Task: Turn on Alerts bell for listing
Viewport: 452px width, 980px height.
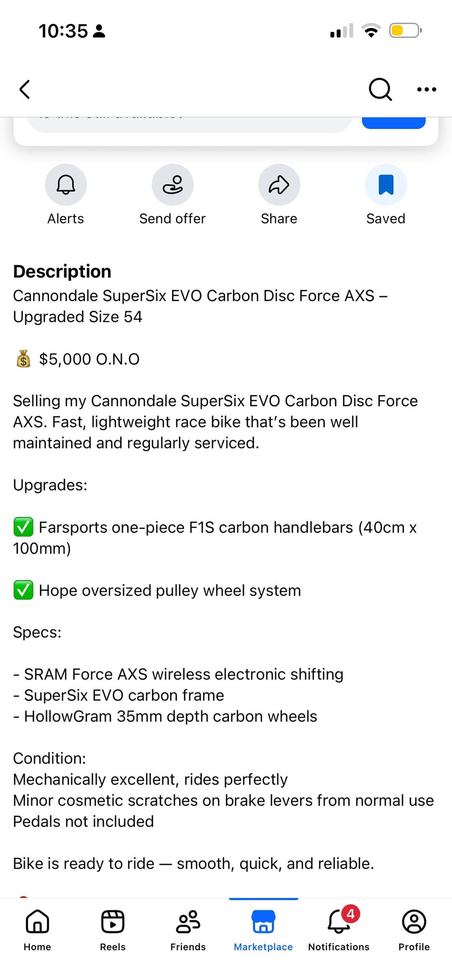Action: pos(66,185)
